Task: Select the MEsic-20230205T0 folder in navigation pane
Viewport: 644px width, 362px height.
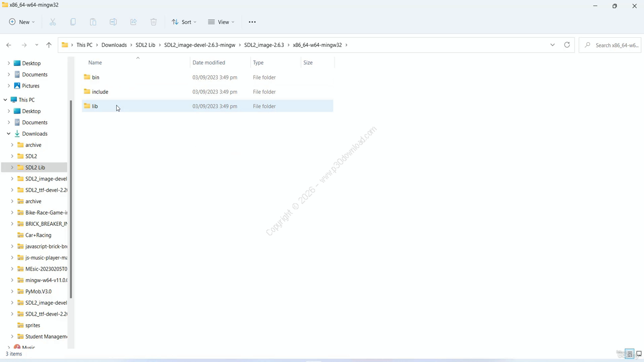Action: tap(46, 269)
